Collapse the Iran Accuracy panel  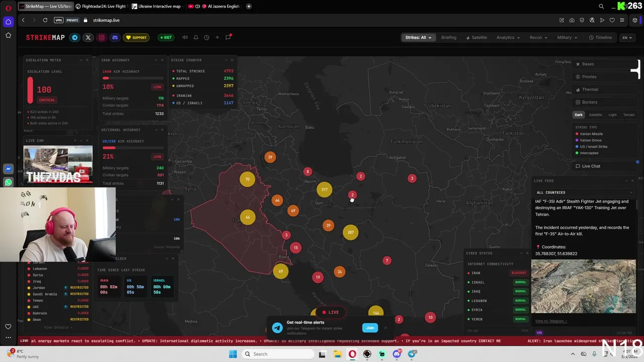tap(156, 60)
